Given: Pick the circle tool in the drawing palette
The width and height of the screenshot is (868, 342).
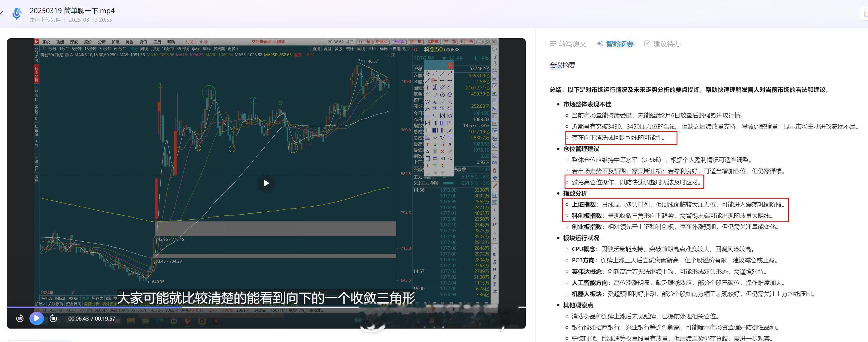Looking at the screenshot, I should tap(442, 95).
